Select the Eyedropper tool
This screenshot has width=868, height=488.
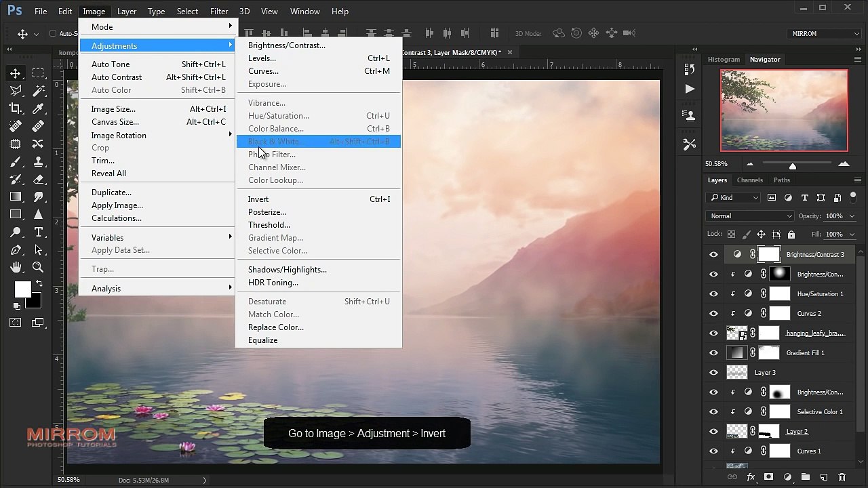39,108
